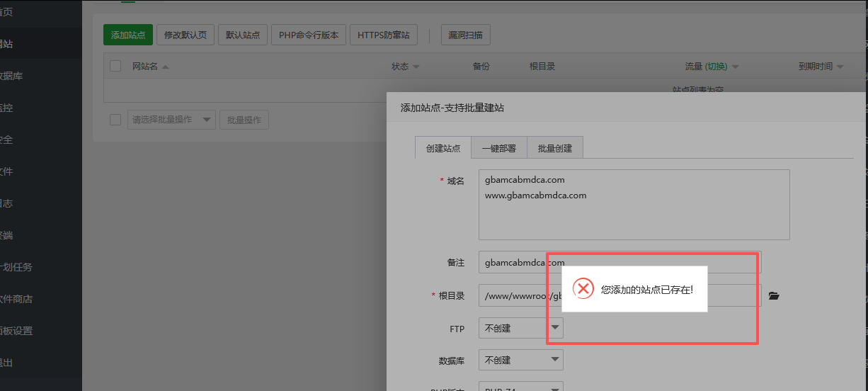Click the HTTPS防窜站 button
Viewport: 868px width, 391px height.
click(384, 35)
